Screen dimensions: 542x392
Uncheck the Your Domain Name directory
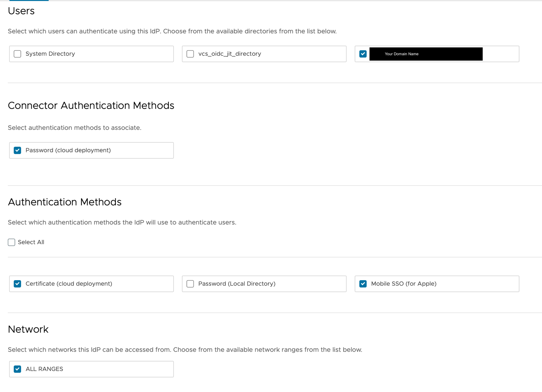point(362,54)
